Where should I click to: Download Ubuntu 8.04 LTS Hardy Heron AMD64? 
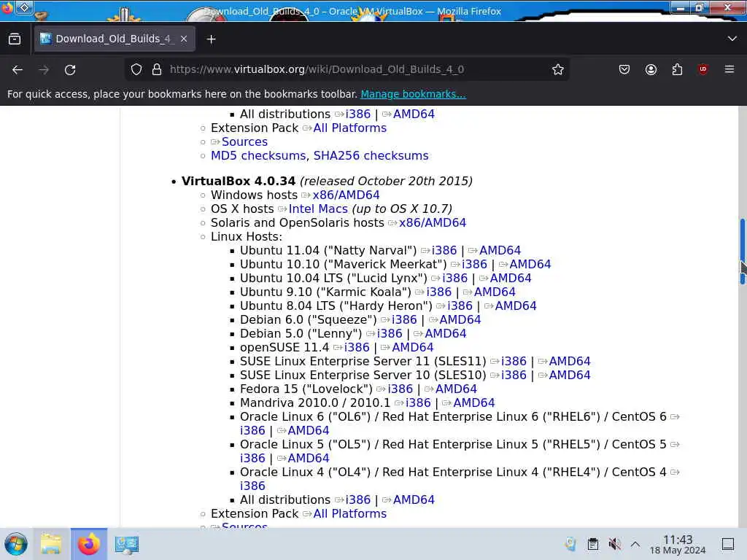(516, 306)
